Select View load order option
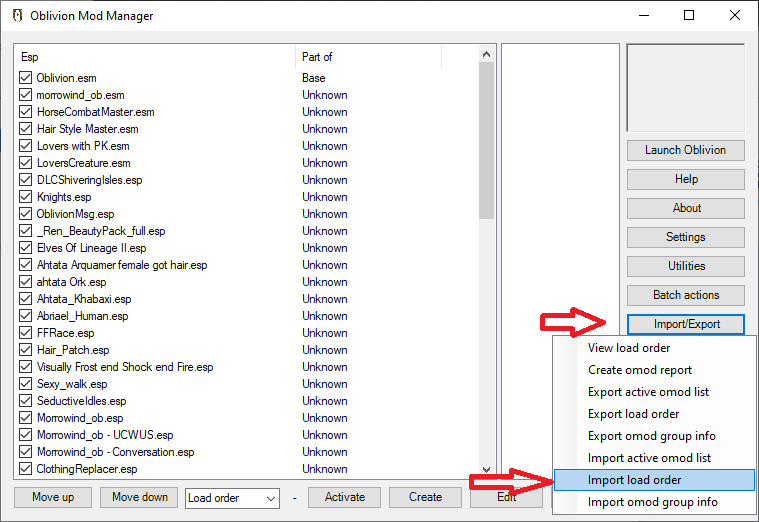The width and height of the screenshot is (759, 522). pyautogui.click(x=629, y=348)
